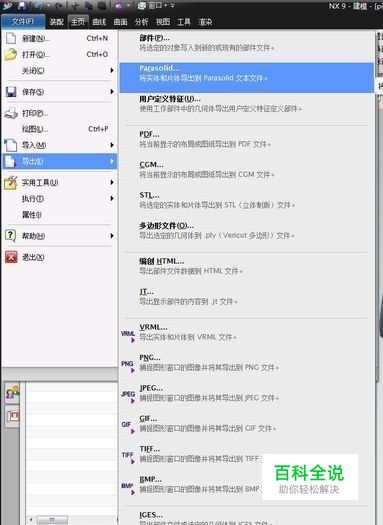This screenshot has height=525, width=383.
Task: Click the Save icon in quick access toolbar
Action: (22, 5)
